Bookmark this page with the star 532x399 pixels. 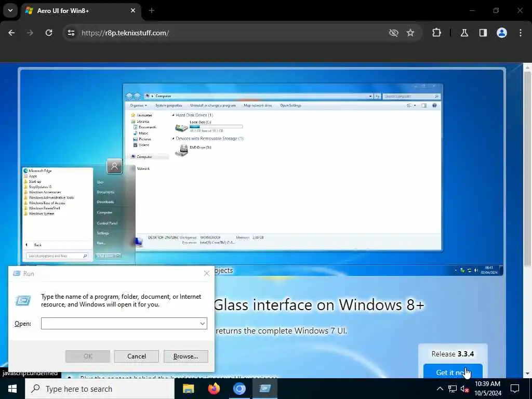[410, 33]
